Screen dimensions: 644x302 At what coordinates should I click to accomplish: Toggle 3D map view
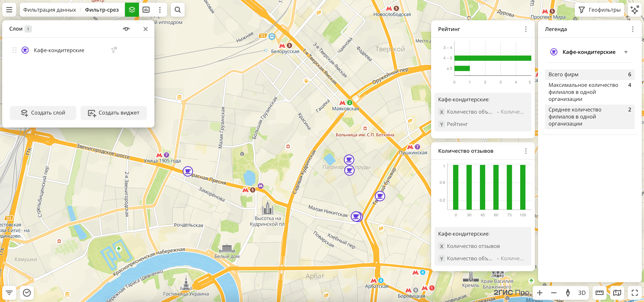click(582, 293)
